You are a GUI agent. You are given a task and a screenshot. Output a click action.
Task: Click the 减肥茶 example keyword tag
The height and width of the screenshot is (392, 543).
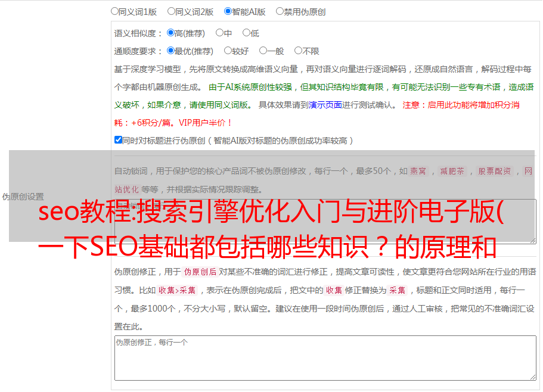(x=452, y=171)
